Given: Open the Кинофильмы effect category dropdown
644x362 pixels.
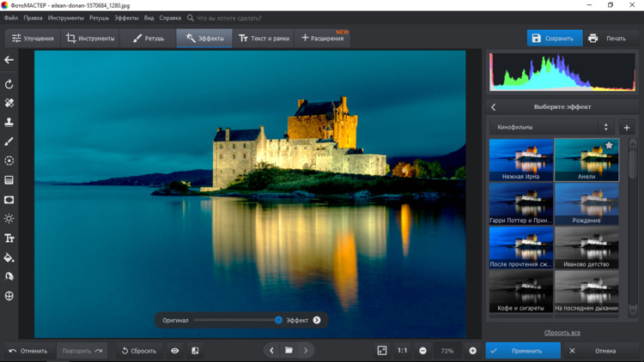Looking at the screenshot, I should (x=552, y=128).
